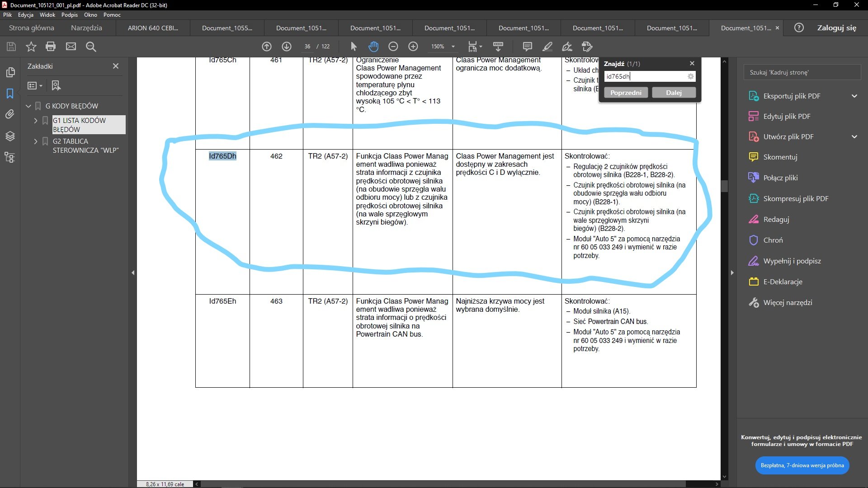
Task: Click the print file icon
Action: coord(51,47)
